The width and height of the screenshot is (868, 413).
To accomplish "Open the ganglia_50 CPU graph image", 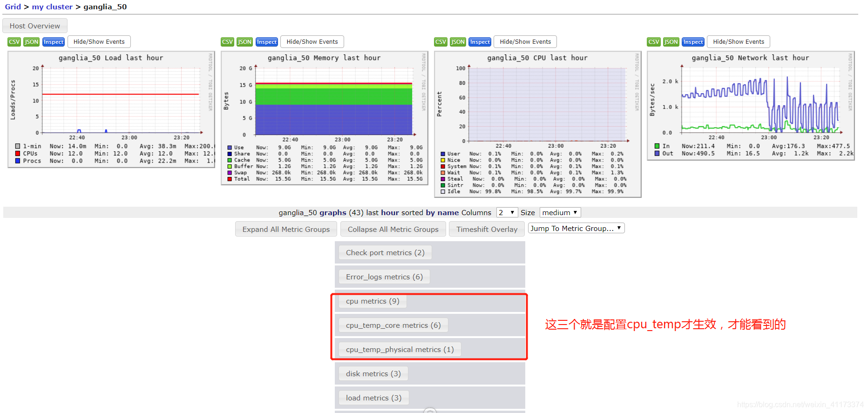I will pyautogui.click(x=538, y=124).
